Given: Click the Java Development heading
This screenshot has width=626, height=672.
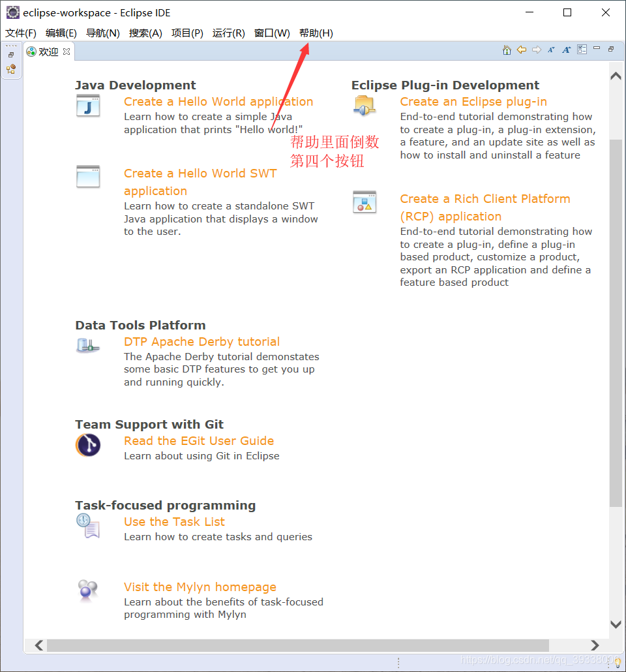Looking at the screenshot, I should click(136, 85).
